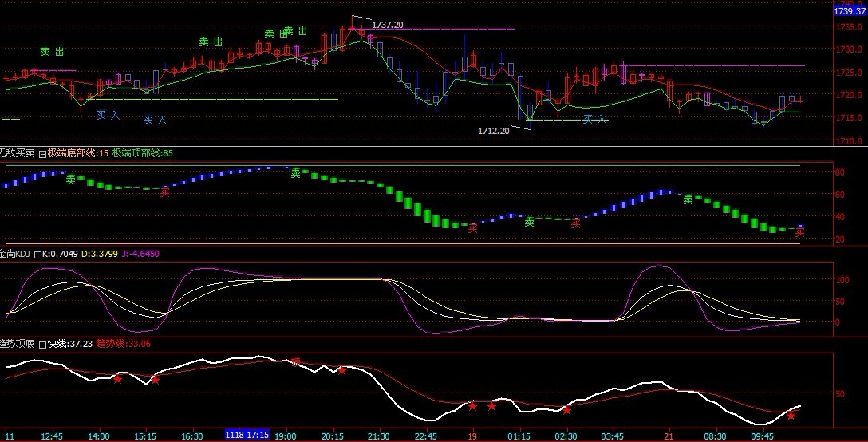Collapse the 趋势顶底 indicator box toggle
The width and height of the screenshot is (868, 442).
[x=42, y=344]
